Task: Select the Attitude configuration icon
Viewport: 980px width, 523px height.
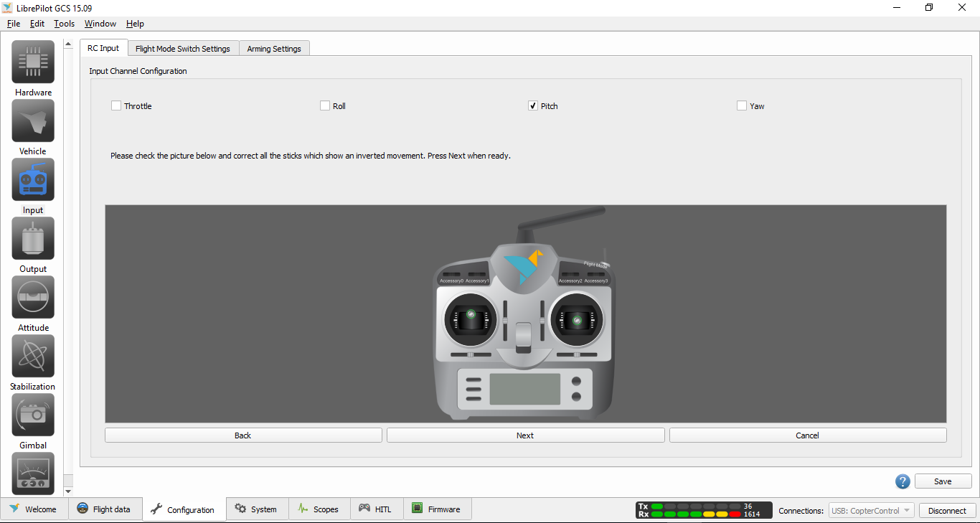Action: tap(32, 297)
